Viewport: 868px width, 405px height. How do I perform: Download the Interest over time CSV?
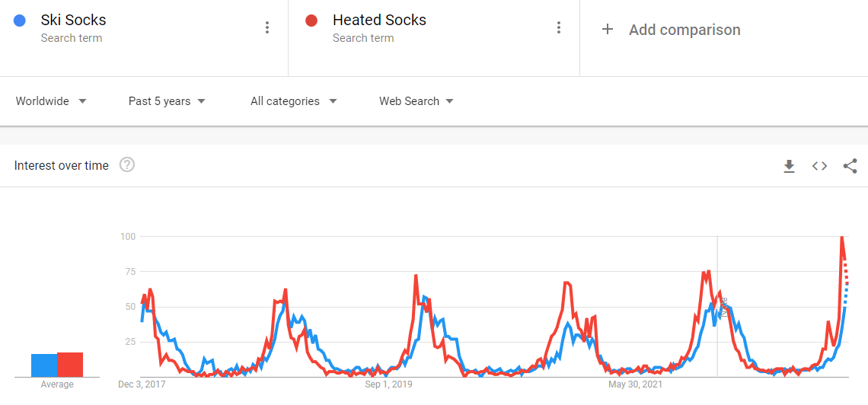coord(789,166)
